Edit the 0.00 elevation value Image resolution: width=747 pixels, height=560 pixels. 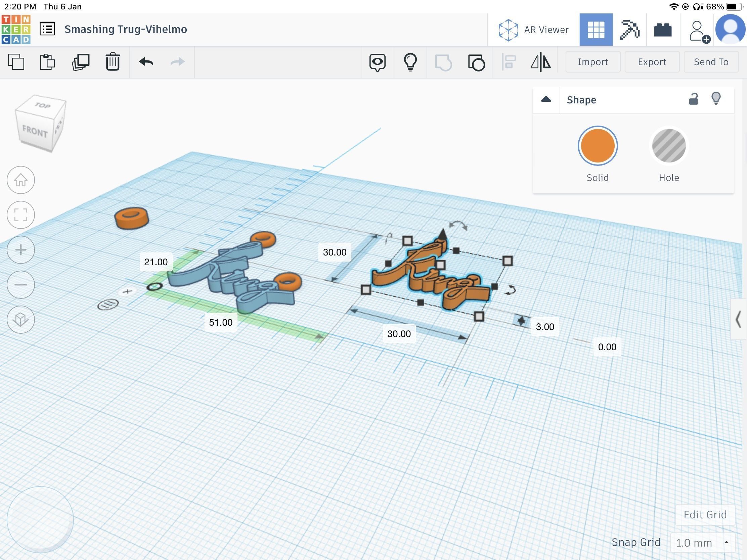pyautogui.click(x=607, y=347)
